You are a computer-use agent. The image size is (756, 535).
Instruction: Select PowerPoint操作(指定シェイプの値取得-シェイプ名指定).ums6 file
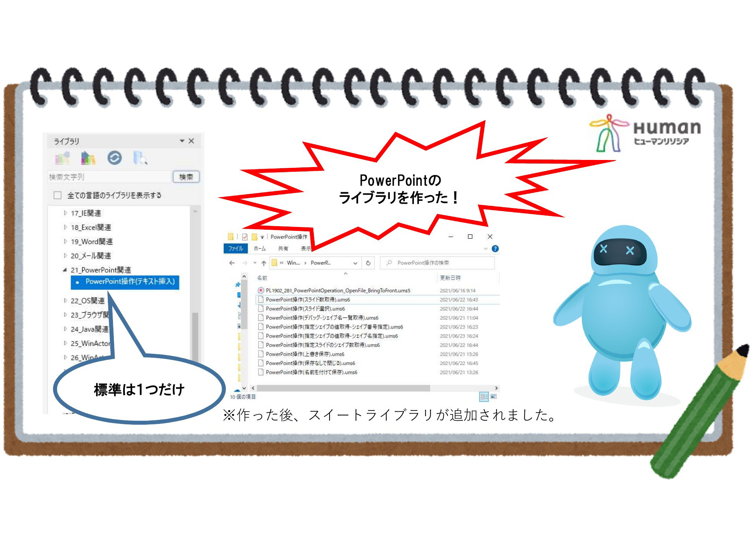332,336
